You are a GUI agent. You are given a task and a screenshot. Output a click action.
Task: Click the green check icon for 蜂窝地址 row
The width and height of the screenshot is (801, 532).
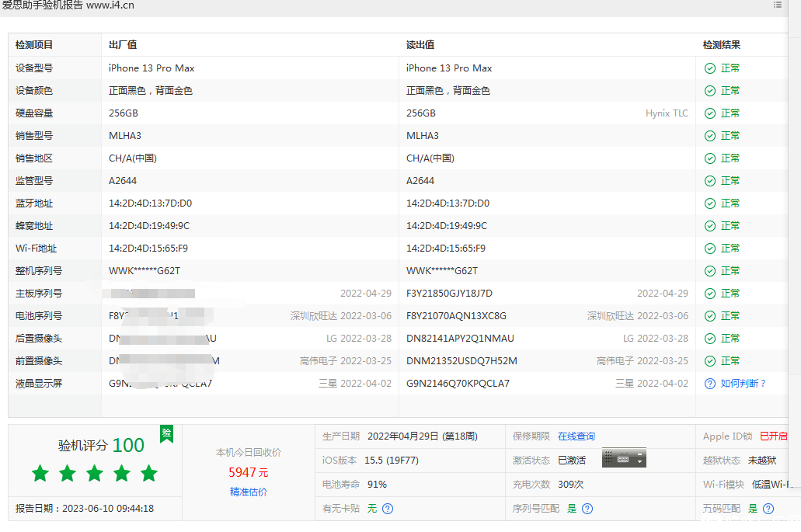tap(710, 226)
